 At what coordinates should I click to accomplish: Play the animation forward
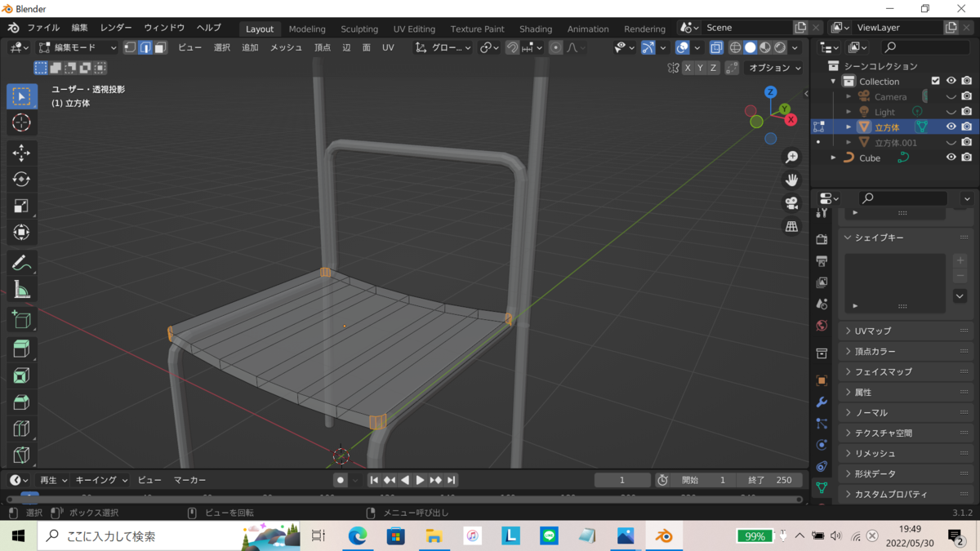coord(420,480)
